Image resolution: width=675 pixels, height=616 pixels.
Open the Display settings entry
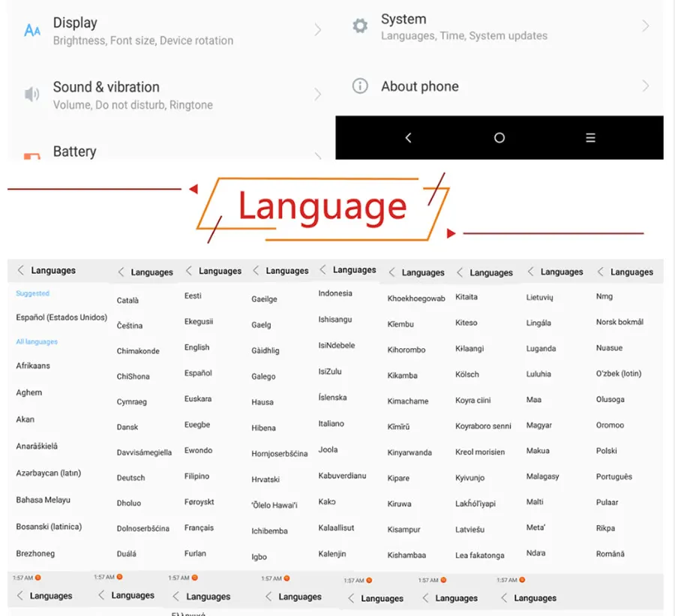point(171,31)
